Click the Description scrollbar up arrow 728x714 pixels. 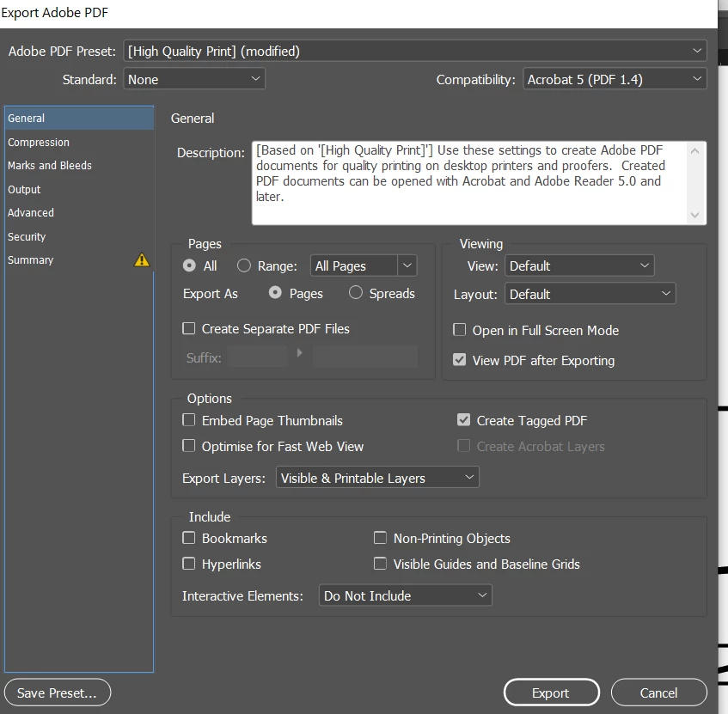(x=695, y=151)
